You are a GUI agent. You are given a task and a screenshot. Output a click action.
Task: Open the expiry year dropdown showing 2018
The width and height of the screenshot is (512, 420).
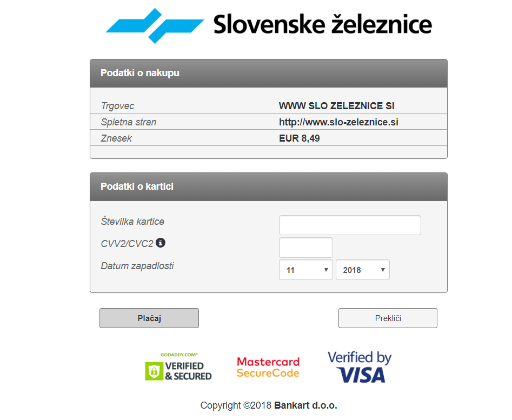363,270
